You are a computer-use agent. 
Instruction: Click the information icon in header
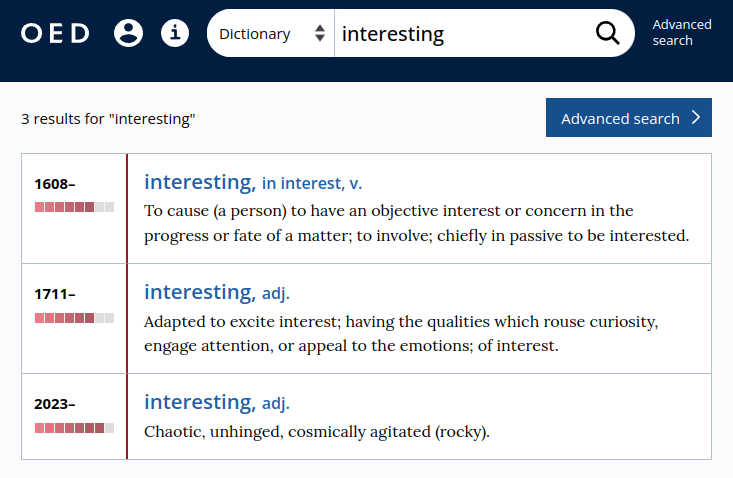point(175,33)
